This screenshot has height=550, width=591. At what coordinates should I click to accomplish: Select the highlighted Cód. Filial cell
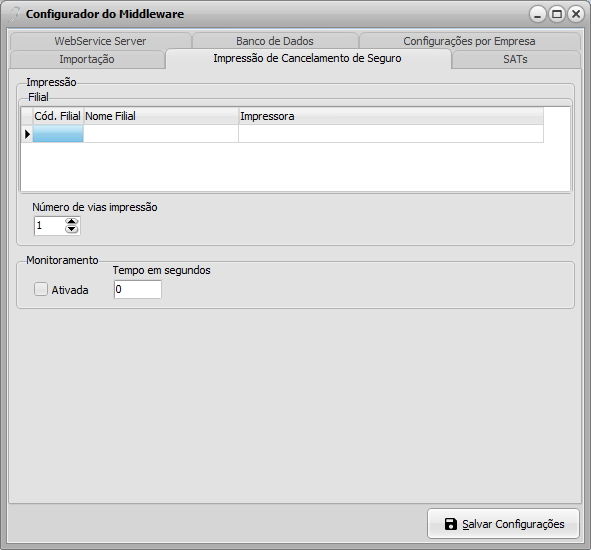(x=58, y=134)
